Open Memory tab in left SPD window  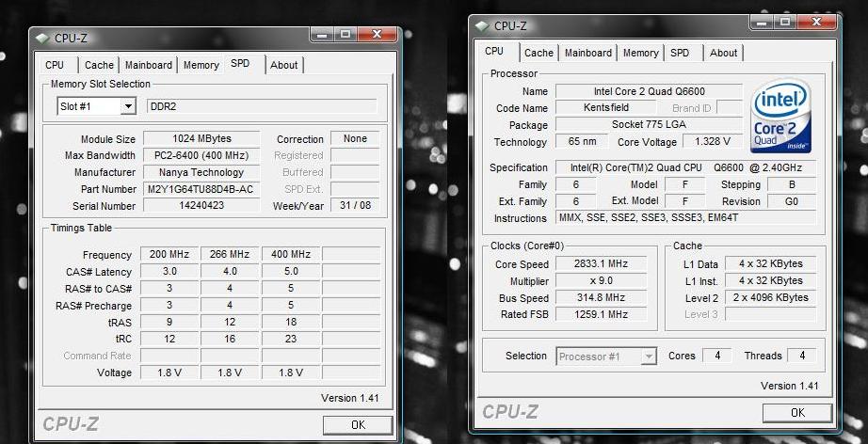[201, 65]
